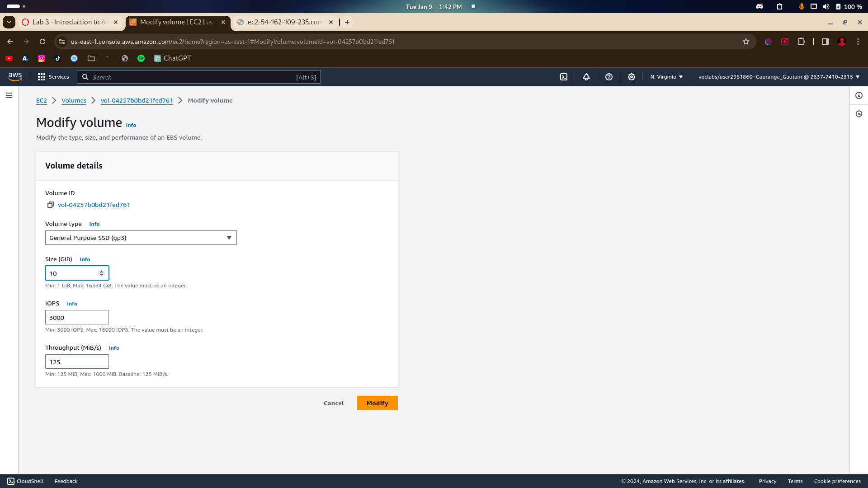Expand the N. Virginia region selector
Image resolution: width=868 pixels, height=488 pixels.
[x=666, y=77]
